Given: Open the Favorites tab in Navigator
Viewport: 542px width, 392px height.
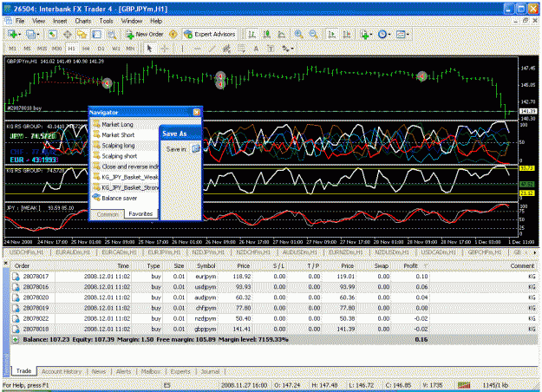Looking at the screenshot, I should coord(140,214).
